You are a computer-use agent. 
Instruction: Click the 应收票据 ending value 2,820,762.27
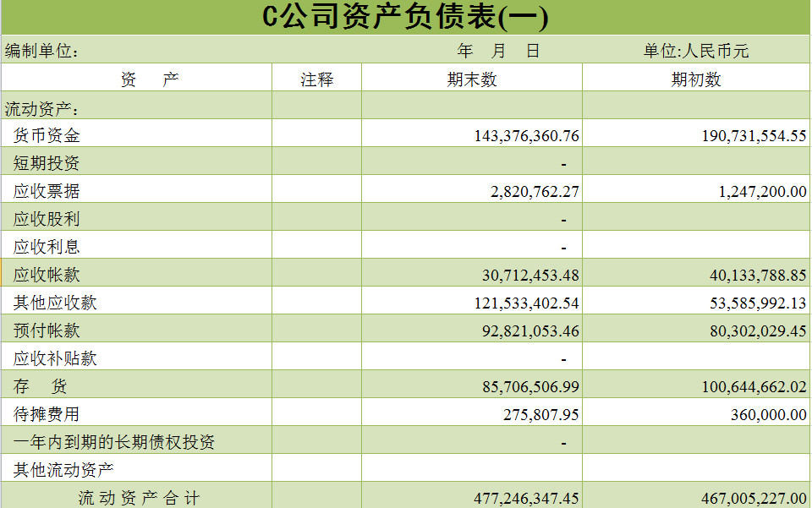coord(535,192)
